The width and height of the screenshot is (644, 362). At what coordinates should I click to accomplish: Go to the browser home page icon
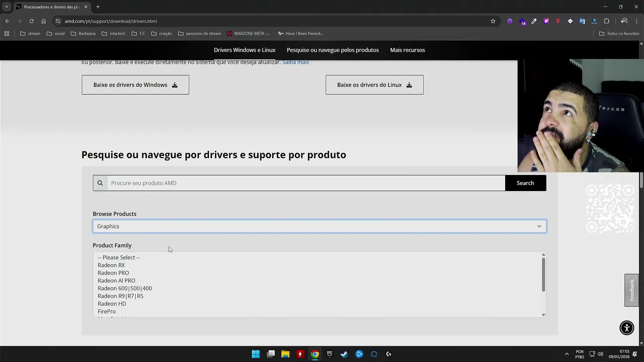click(43, 21)
